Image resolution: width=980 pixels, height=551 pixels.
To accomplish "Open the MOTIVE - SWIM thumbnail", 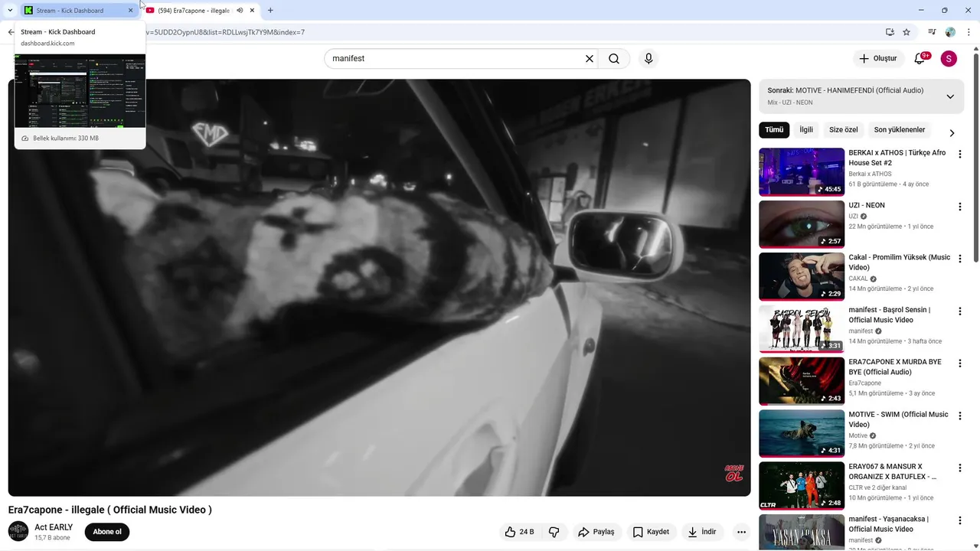I will pos(802,433).
